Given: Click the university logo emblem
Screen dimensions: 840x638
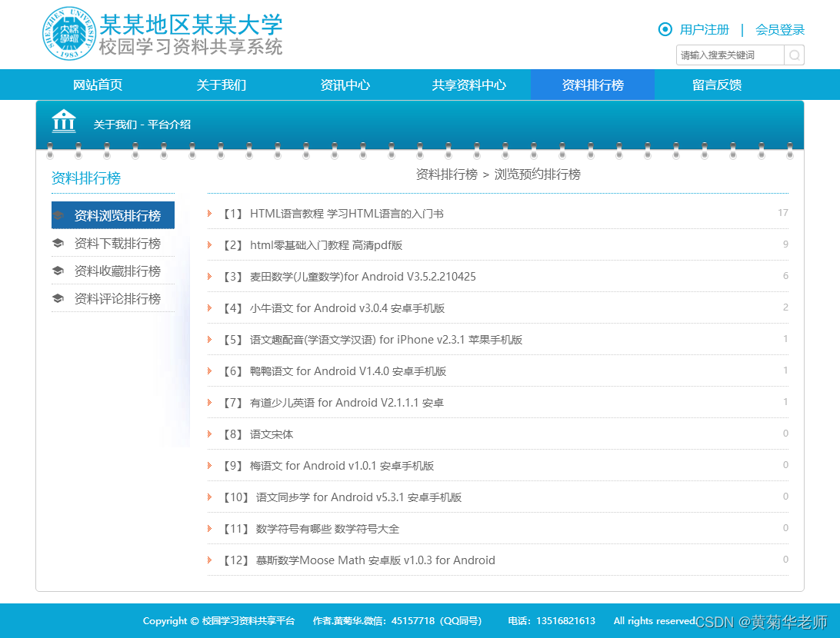Looking at the screenshot, I should [68, 34].
